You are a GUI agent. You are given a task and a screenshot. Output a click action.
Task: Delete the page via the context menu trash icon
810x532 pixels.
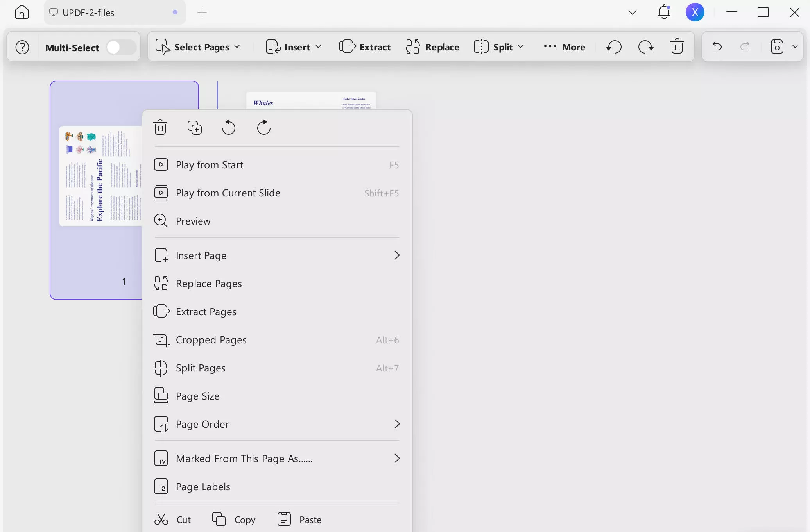pyautogui.click(x=161, y=127)
